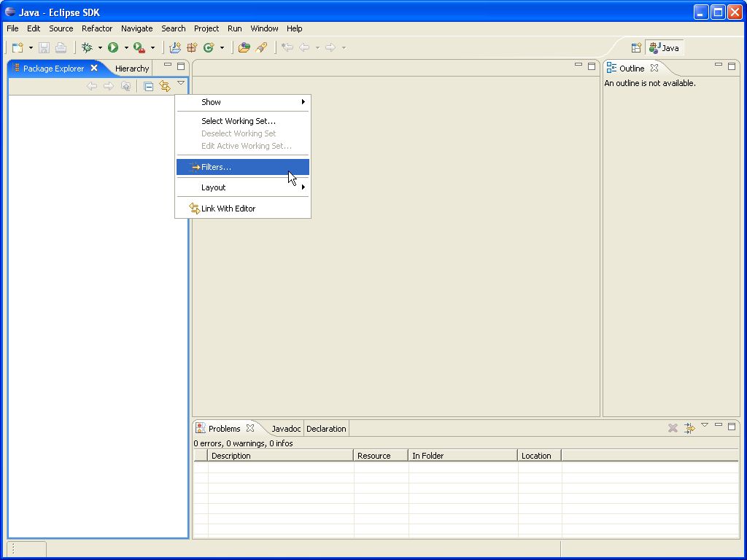Choose Filters... from the view menu
Screen dimensions: 747x560
click(216, 167)
